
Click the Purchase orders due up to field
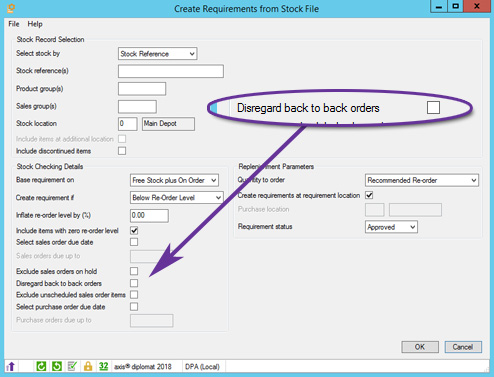click(x=152, y=320)
